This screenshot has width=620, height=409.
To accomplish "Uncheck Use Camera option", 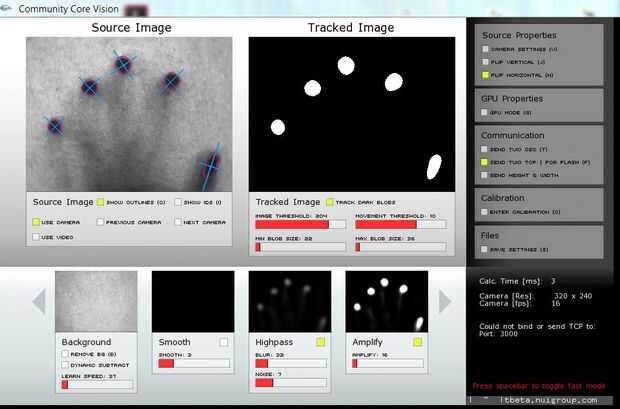I will click(x=36, y=222).
